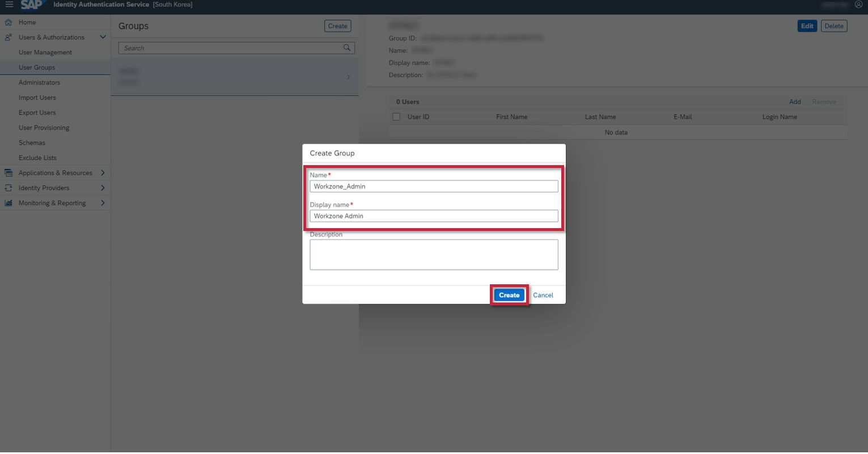This screenshot has width=868, height=454.
Task: Click the Applications & Resources icon
Action: [x=8, y=173]
